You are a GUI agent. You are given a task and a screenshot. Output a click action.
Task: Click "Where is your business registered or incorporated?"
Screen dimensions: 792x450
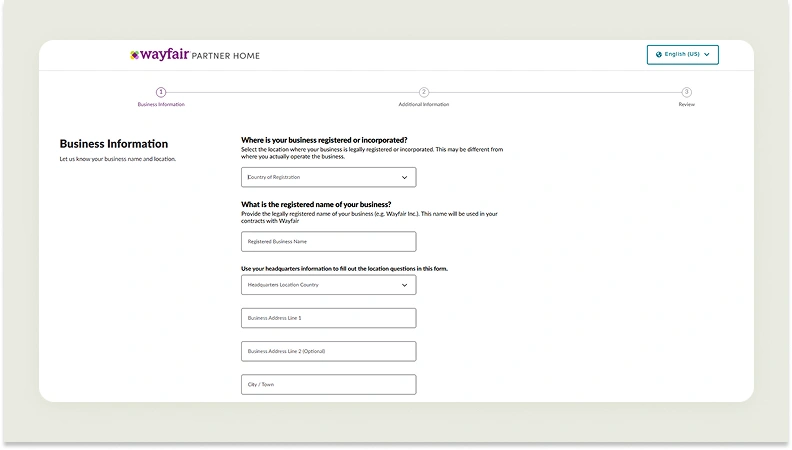click(x=324, y=140)
